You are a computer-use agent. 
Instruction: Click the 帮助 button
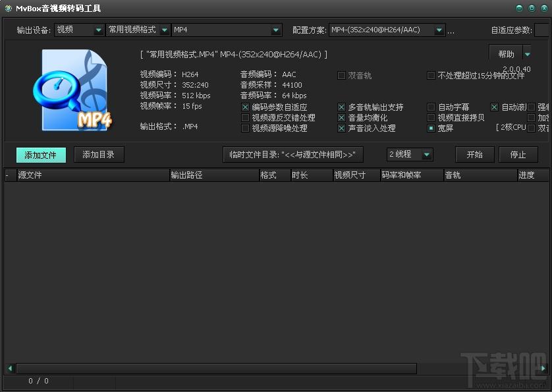[x=506, y=54]
